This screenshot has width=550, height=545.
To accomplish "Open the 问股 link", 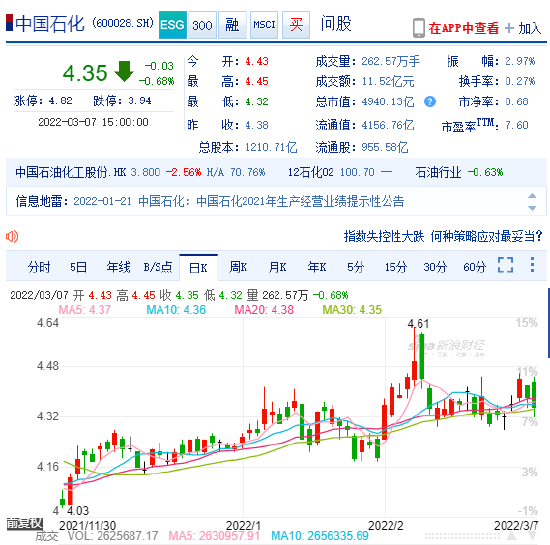I will (x=336, y=24).
